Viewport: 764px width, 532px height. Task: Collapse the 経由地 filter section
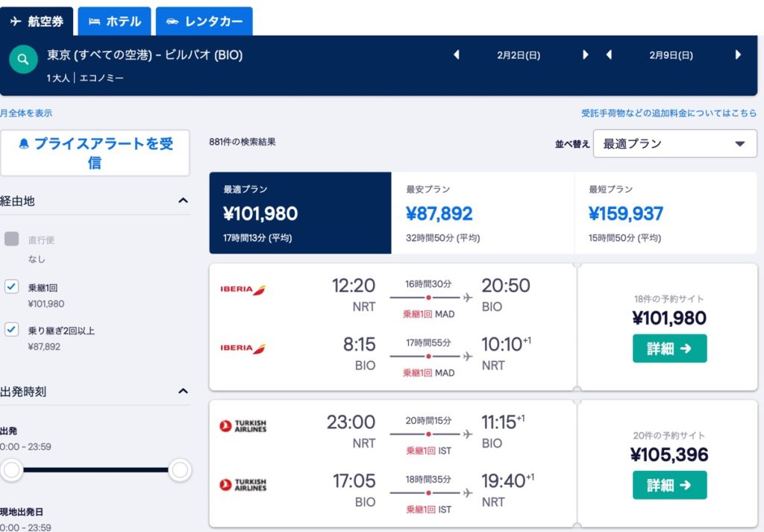tap(184, 200)
